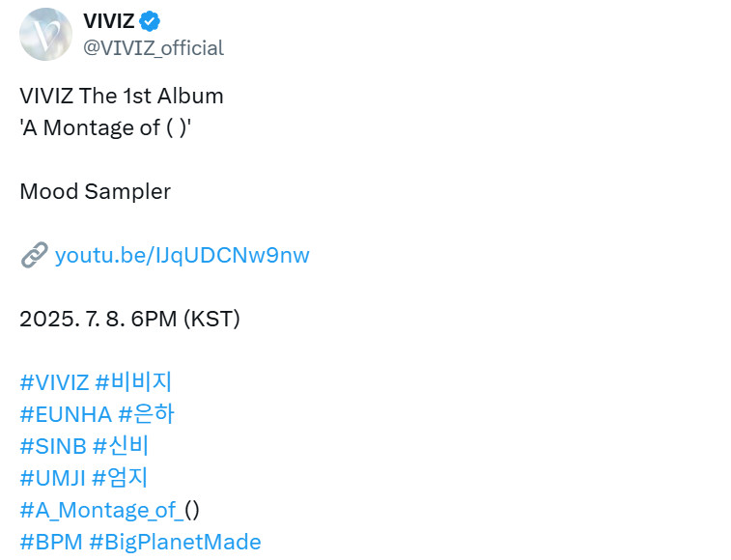Image resolution: width=731 pixels, height=560 pixels.
Task: Open the @VIVIZ_official handle link
Action: pyautogui.click(x=154, y=47)
